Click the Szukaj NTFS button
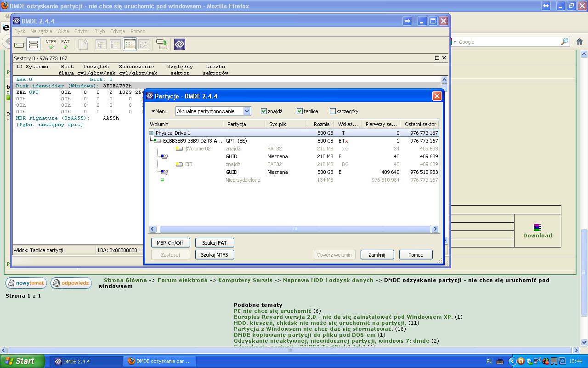The width and height of the screenshot is (588, 368). [x=215, y=255]
